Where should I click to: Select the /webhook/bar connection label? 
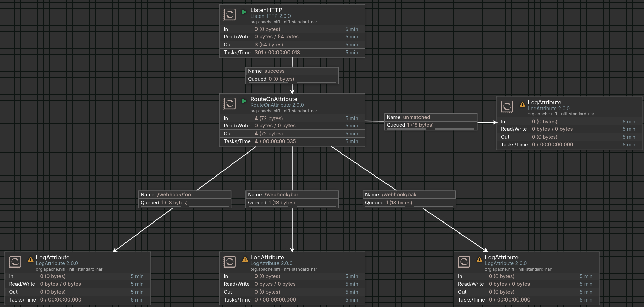(292, 195)
